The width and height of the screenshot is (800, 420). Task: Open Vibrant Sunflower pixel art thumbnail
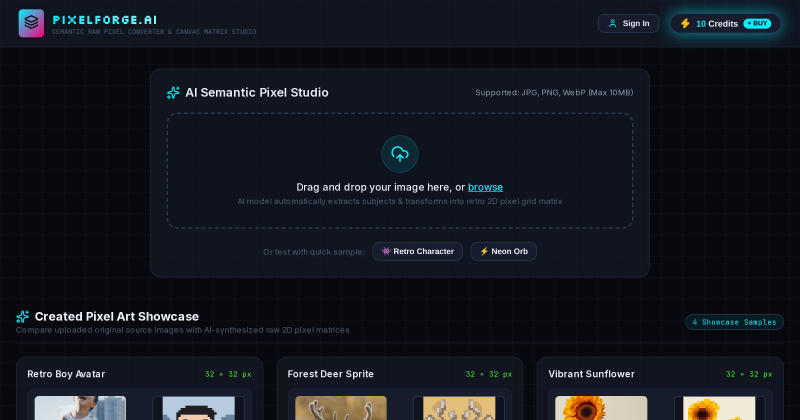(719, 408)
